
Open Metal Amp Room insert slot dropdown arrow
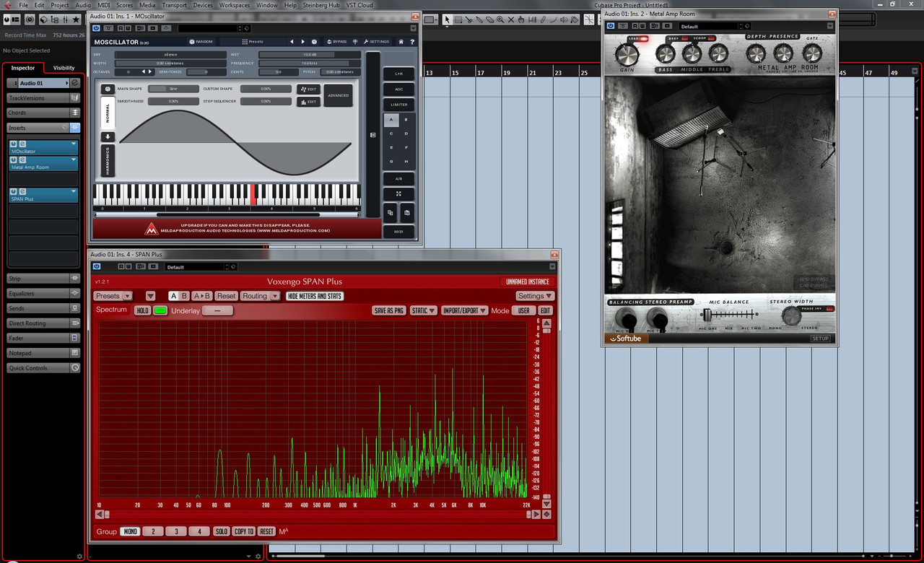coord(74,160)
